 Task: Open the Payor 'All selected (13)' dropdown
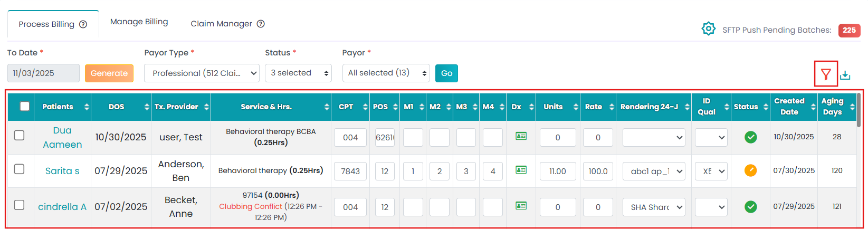point(386,73)
